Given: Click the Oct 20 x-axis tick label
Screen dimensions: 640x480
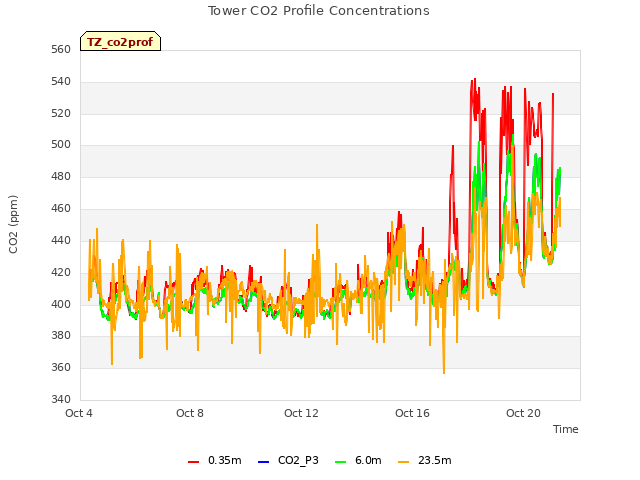Looking at the screenshot, I should click(523, 413).
